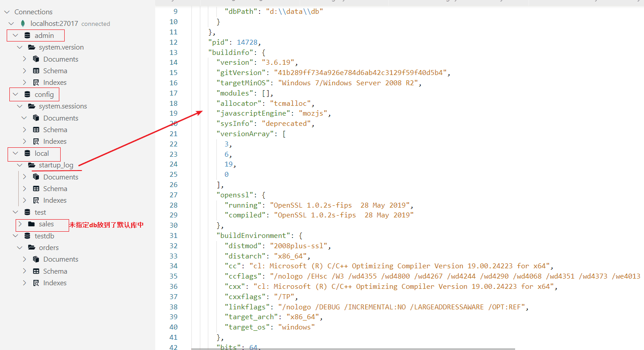Open the orders collection
Viewport: 644px width, 350px height.
click(x=49, y=248)
